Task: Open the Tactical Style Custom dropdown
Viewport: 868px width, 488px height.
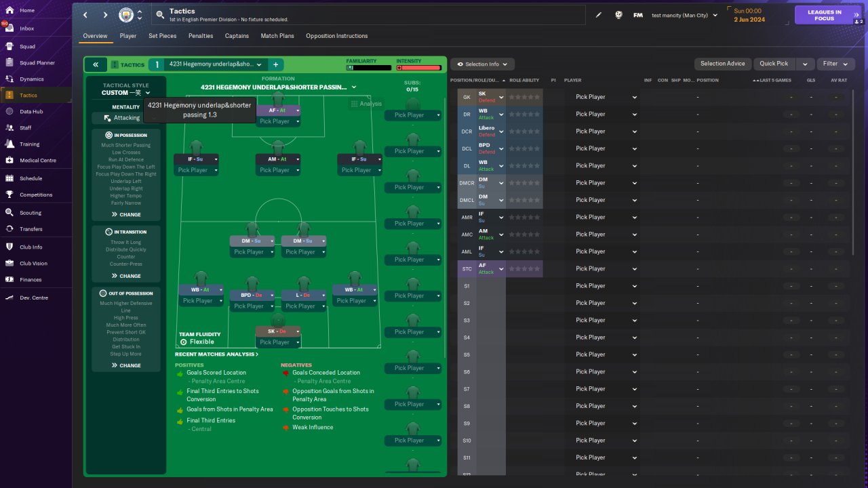Action: click(x=126, y=93)
